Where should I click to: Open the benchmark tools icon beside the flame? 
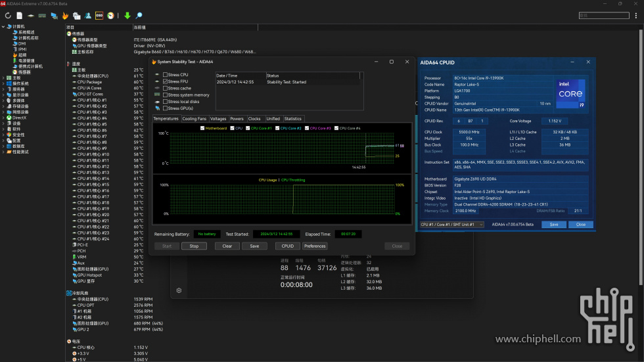[76, 16]
